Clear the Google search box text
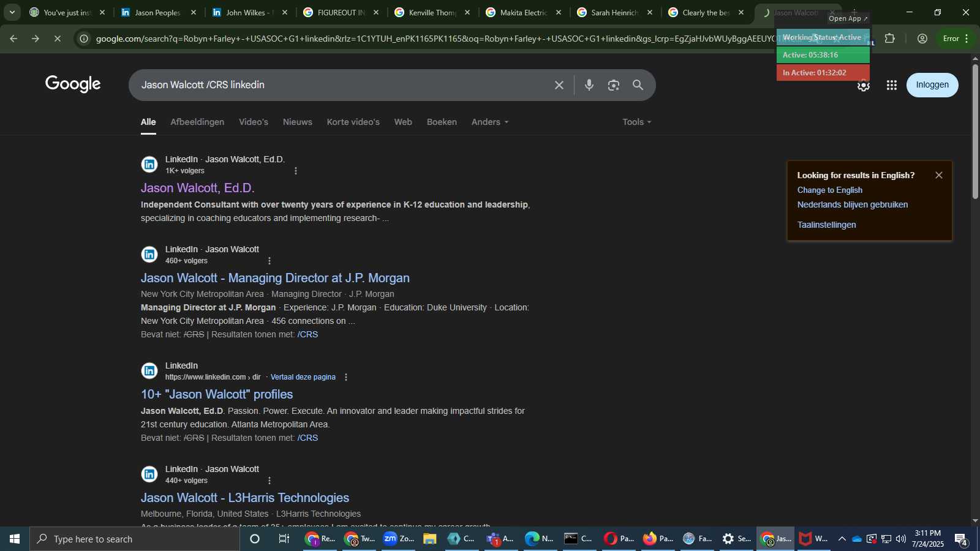The height and width of the screenshot is (551, 980). tap(559, 85)
